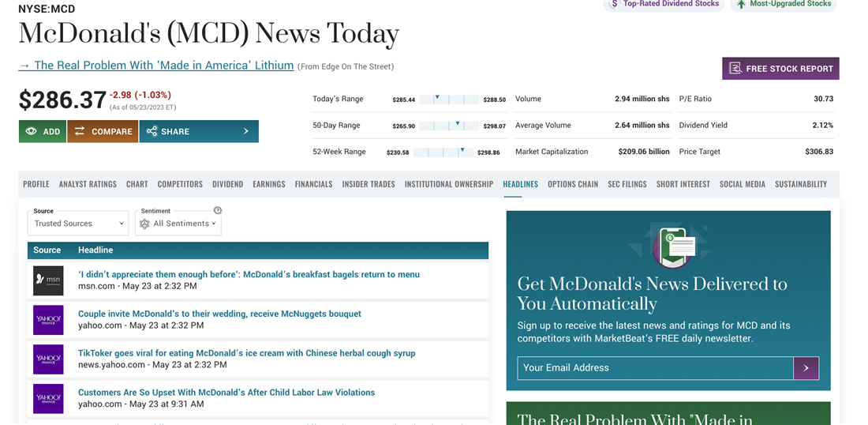
Task: Open McNuggets bouquet wedding headline
Action: 219,314
